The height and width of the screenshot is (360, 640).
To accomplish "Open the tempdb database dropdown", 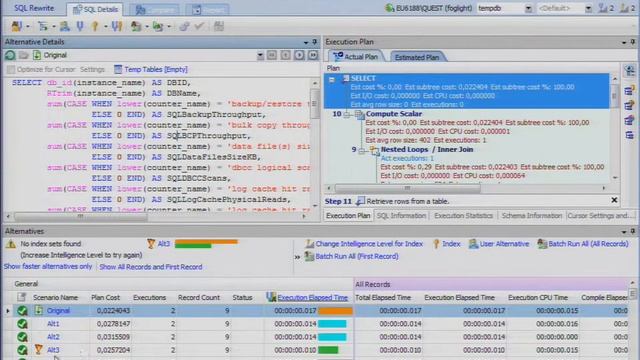I will 528,9.
